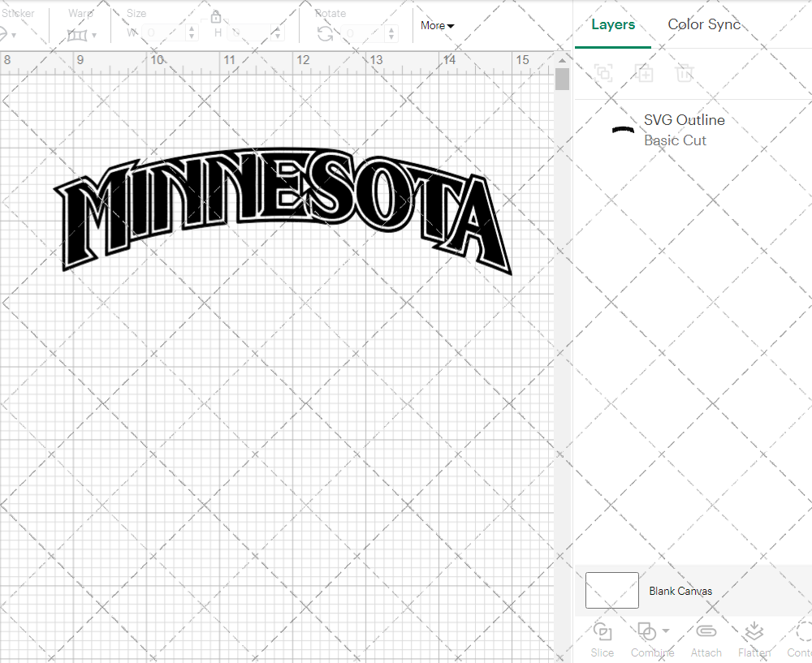
Task: Click the Group layers icon
Action: click(x=603, y=73)
